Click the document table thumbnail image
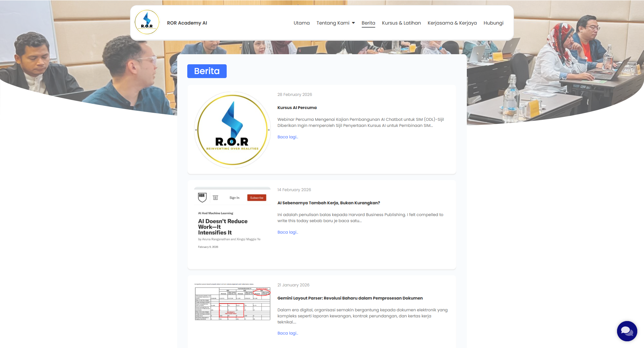Screen dimensions: 644x348 pyautogui.click(x=232, y=302)
